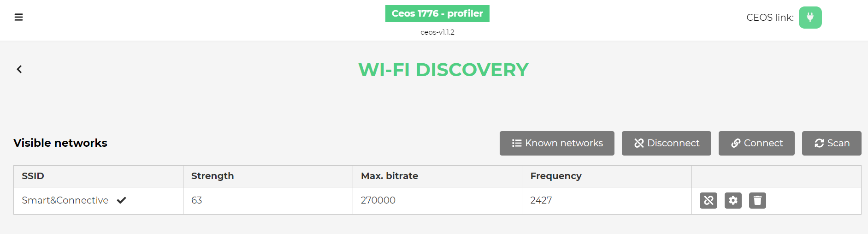
Task: Open settings gear for Smart&Connective network
Action: (733, 200)
